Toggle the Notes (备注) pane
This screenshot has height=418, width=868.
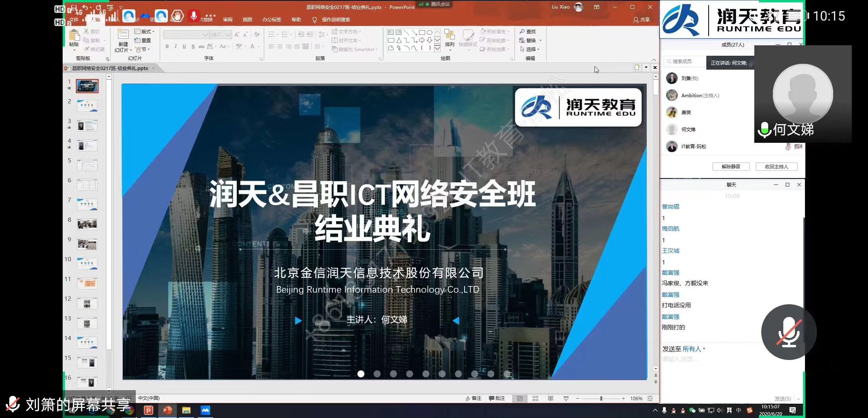coord(473,398)
